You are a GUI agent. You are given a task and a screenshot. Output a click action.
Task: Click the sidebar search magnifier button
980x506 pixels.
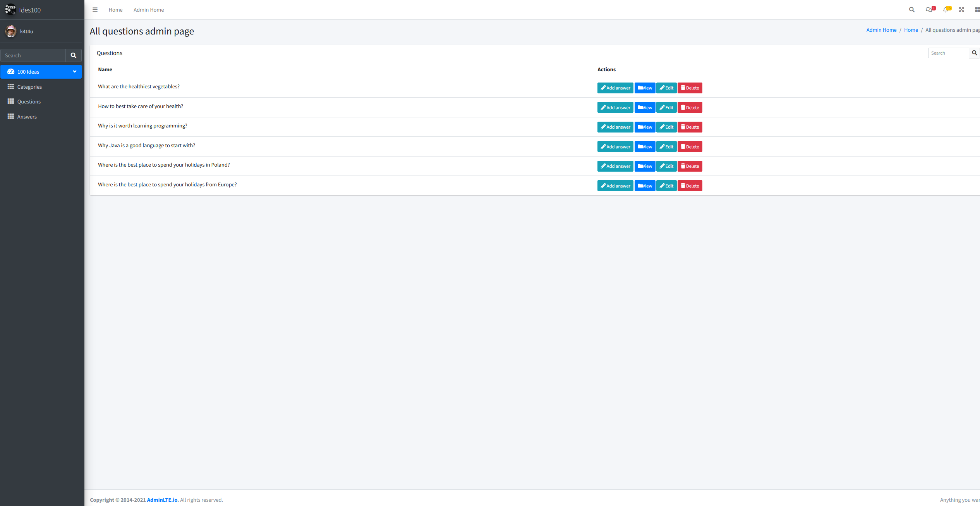[x=73, y=55]
